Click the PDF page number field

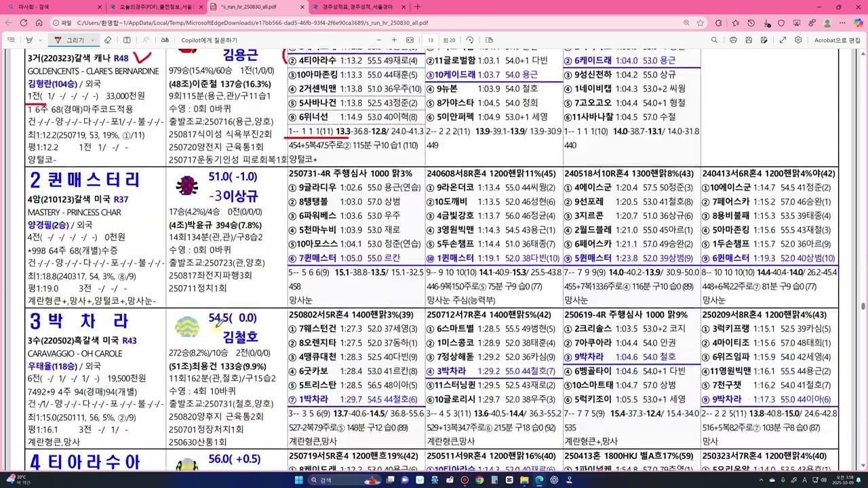click(430, 40)
